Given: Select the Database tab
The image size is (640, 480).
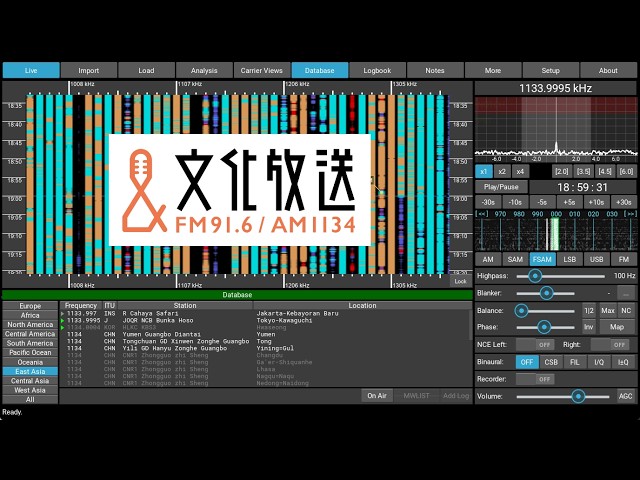Looking at the screenshot, I should [320, 70].
